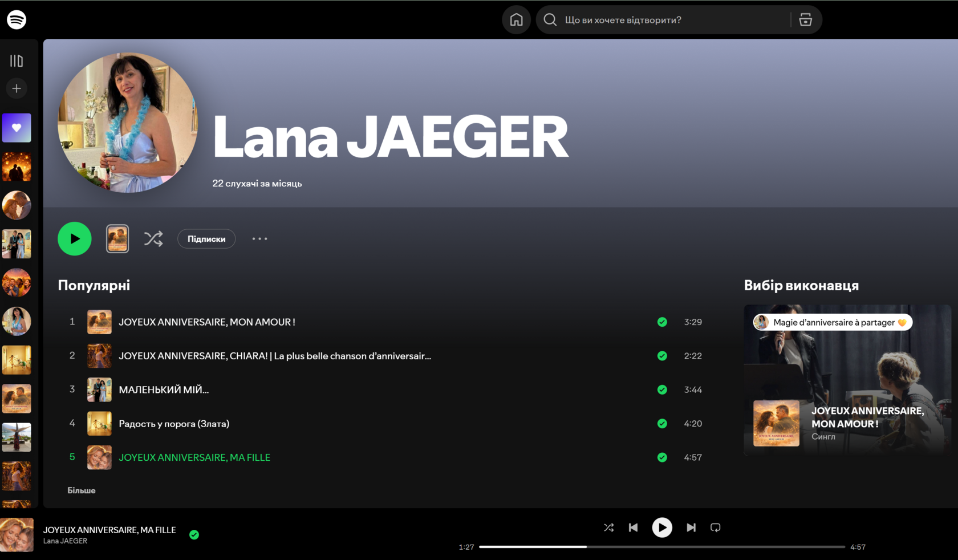958x560 pixels.
Task: Create a new playlist with plus icon
Action: pyautogui.click(x=17, y=88)
